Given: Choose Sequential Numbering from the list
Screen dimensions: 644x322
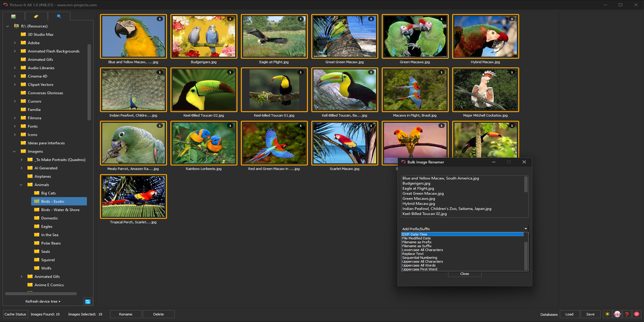Looking at the screenshot, I should click(x=420, y=258).
